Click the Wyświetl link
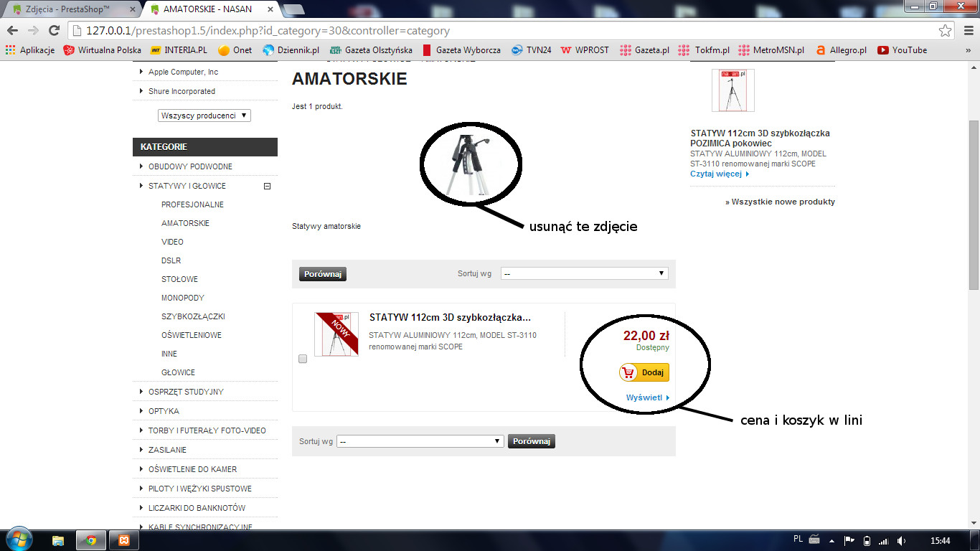This screenshot has height=551, width=980. (647, 397)
